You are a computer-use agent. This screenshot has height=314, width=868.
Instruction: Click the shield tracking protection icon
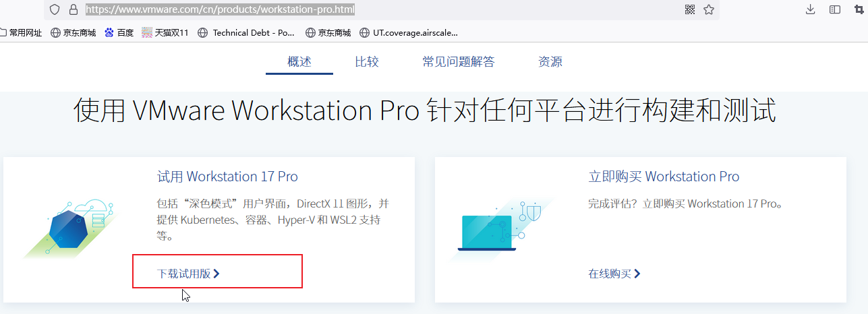pyautogui.click(x=55, y=9)
